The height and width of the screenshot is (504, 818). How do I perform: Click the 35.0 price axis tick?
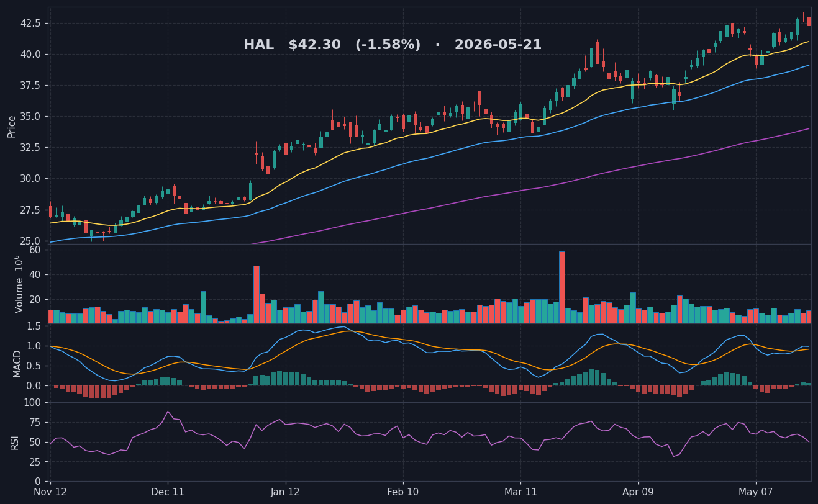pos(30,116)
